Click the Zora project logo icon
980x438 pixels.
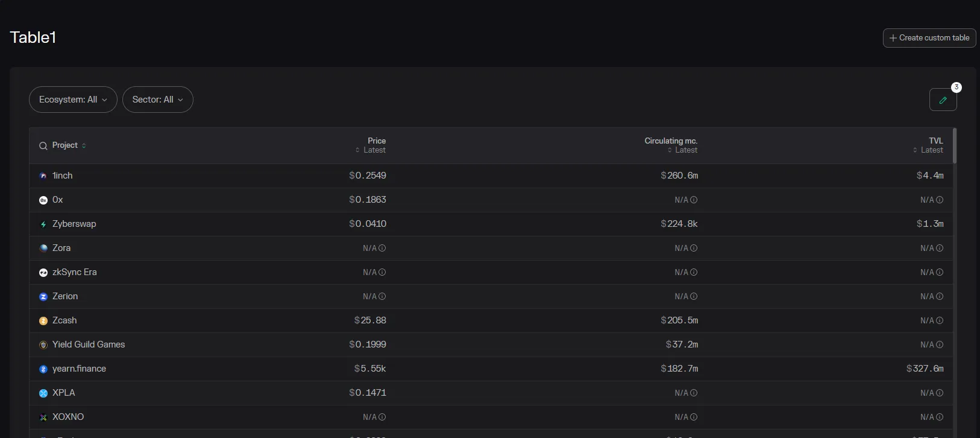point(43,249)
